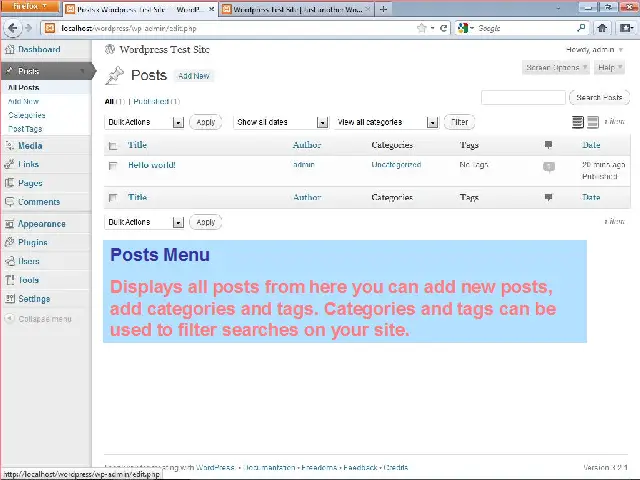
Task: Filter by the Published status link
Action: 151,101
